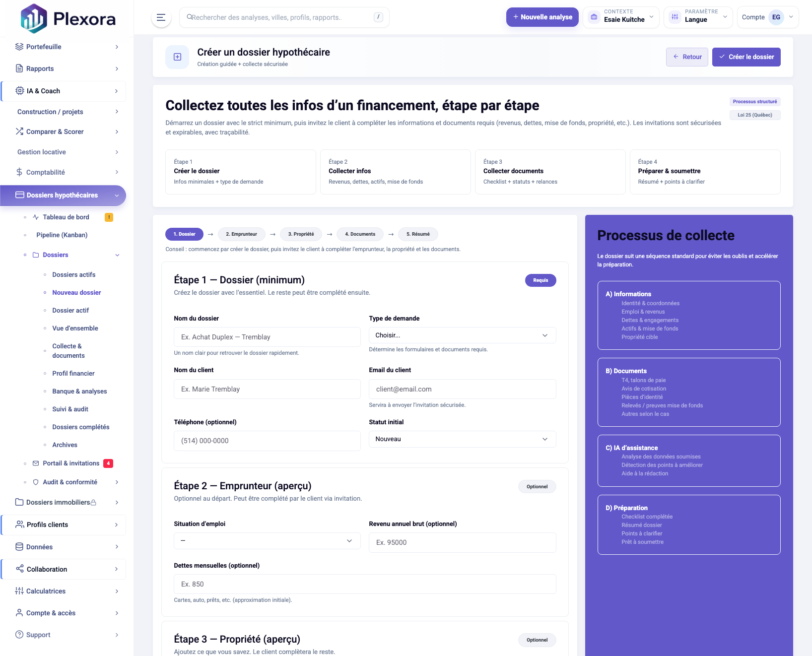Open Pipeline (Kanban) in the sidebar

(62, 235)
